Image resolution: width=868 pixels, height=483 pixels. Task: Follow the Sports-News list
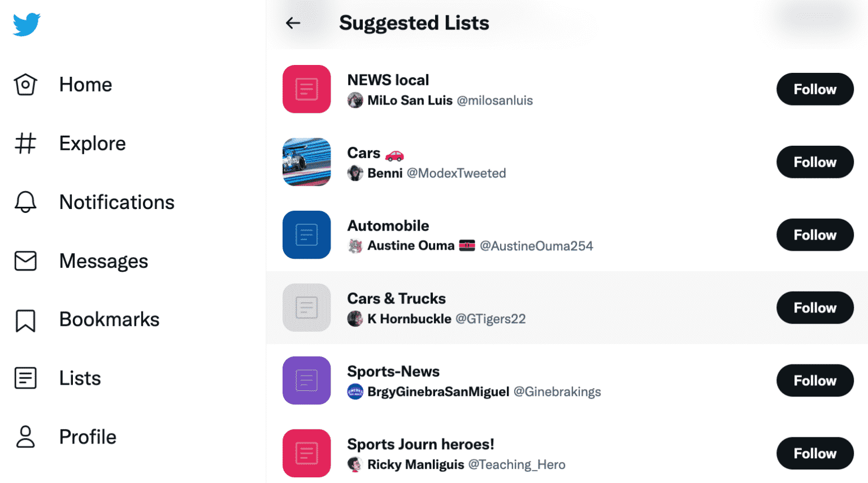click(814, 380)
